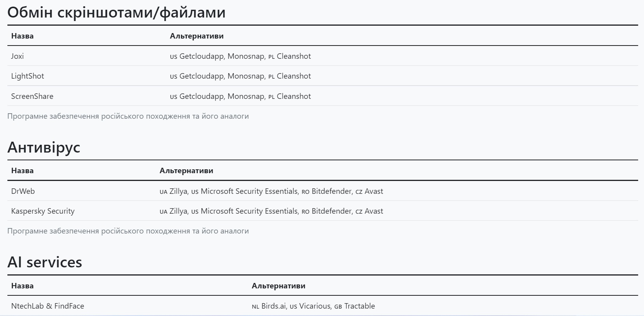Select the LightShot entry in table
This screenshot has height=316, width=644.
tap(28, 76)
